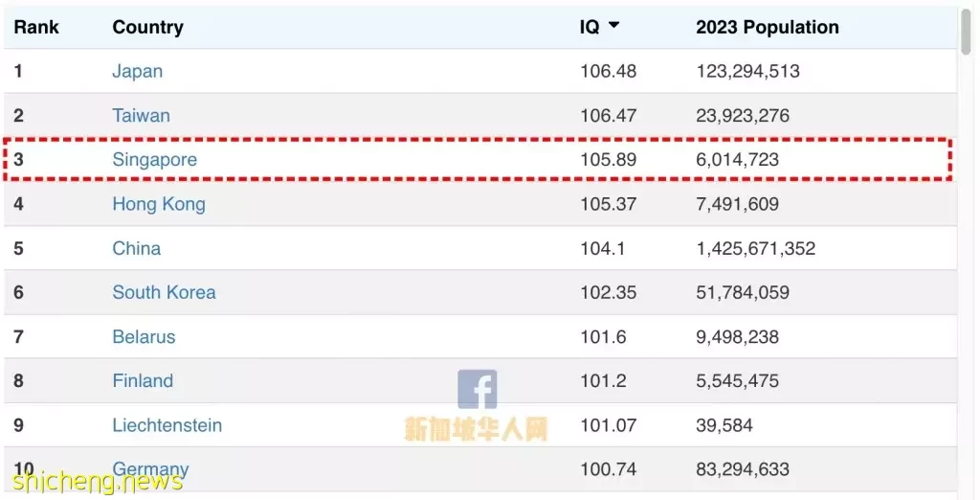
Task: Click the shicheng.news watermark text
Action: [x=97, y=481]
